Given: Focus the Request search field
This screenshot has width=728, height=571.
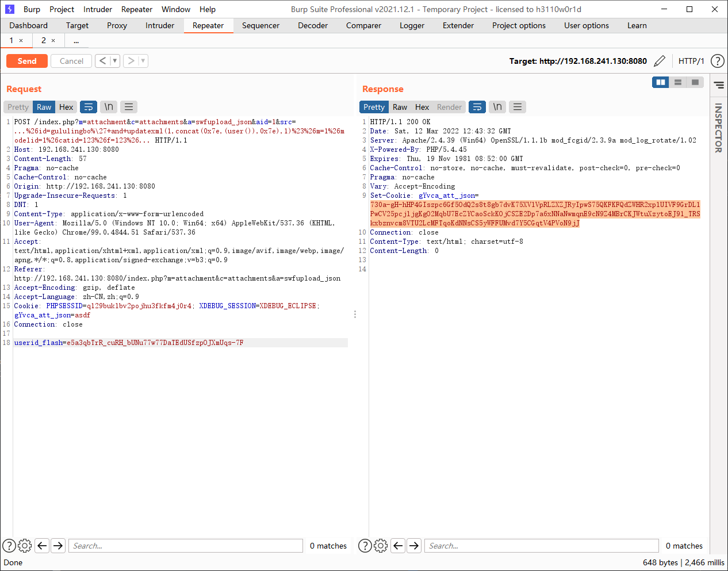Looking at the screenshot, I should (x=185, y=546).
